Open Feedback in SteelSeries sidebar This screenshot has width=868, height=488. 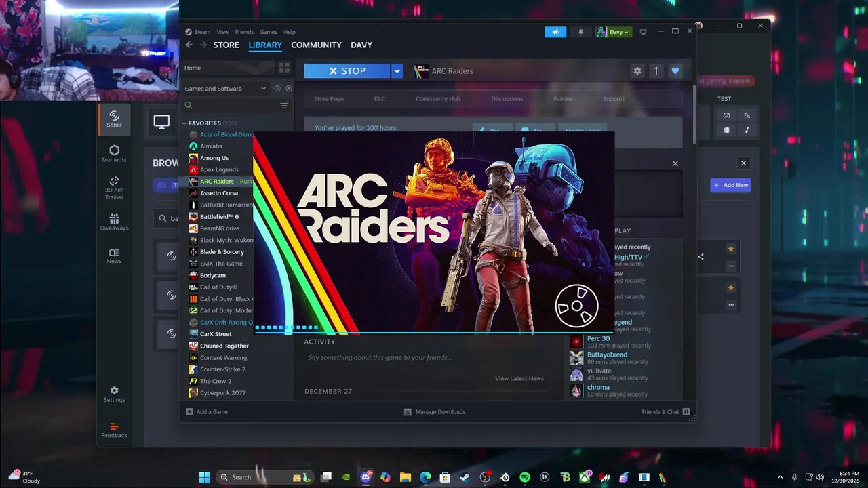click(x=114, y=430)
